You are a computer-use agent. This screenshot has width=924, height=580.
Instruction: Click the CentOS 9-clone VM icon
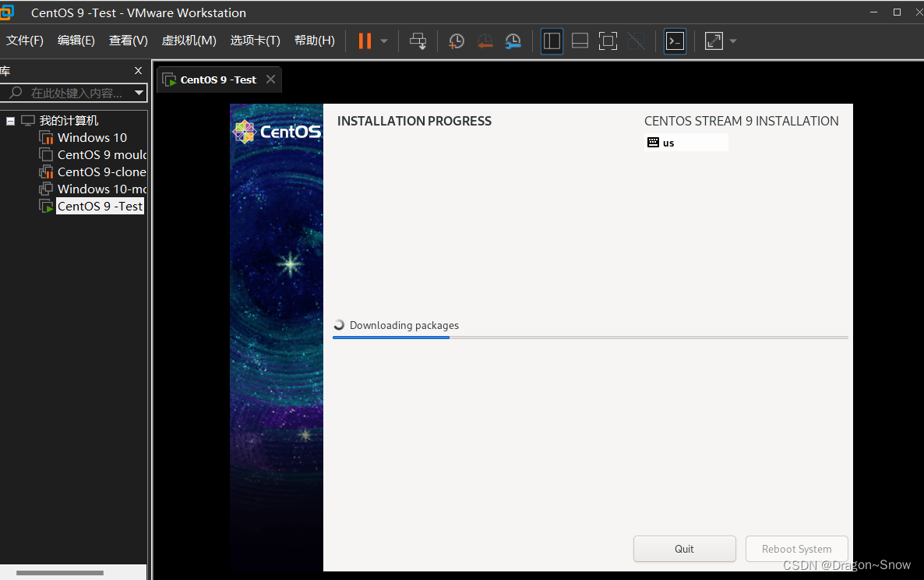(x=46, y=172)
